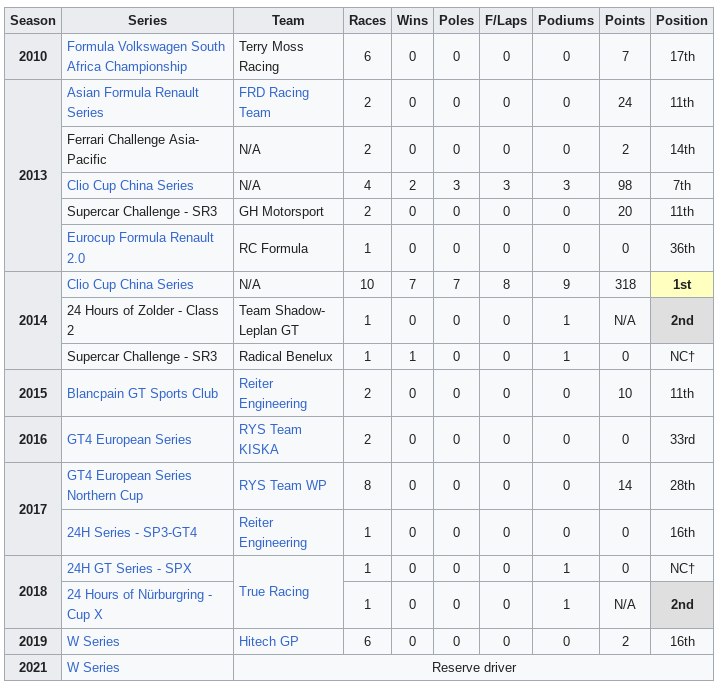Click the 318 points cell
The image size is (721, 690).
[x=625, y=285]
